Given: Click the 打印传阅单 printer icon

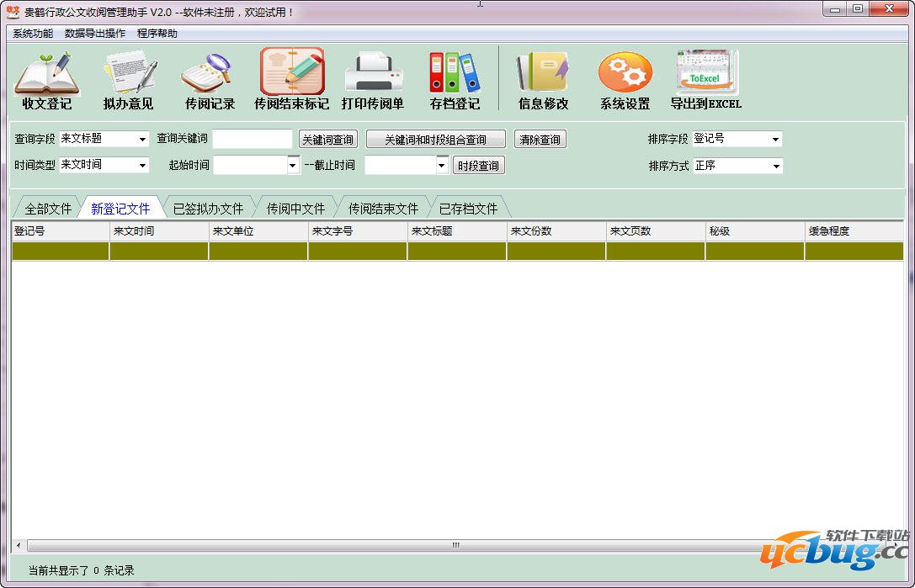Looking at the screenshot, I should coord(372,74).
